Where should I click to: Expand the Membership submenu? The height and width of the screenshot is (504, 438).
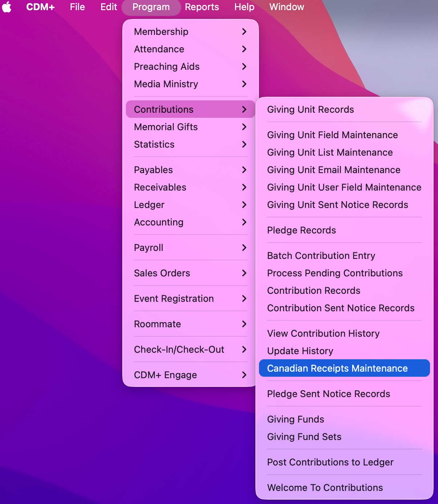click(191, 32)
